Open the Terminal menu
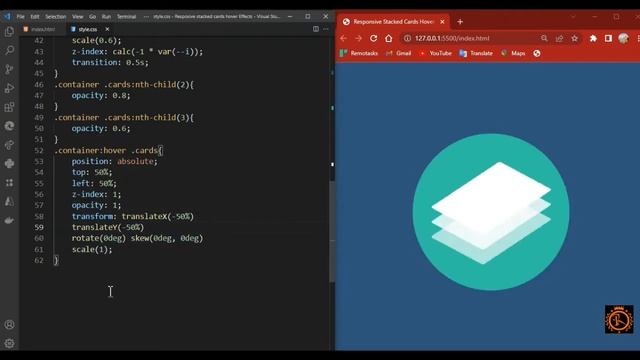640x360 pixels. (x=126, y=17)
